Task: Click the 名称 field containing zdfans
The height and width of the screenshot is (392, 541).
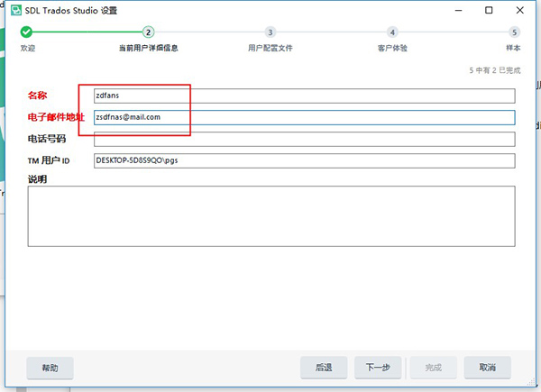Action: click(303, 95)
